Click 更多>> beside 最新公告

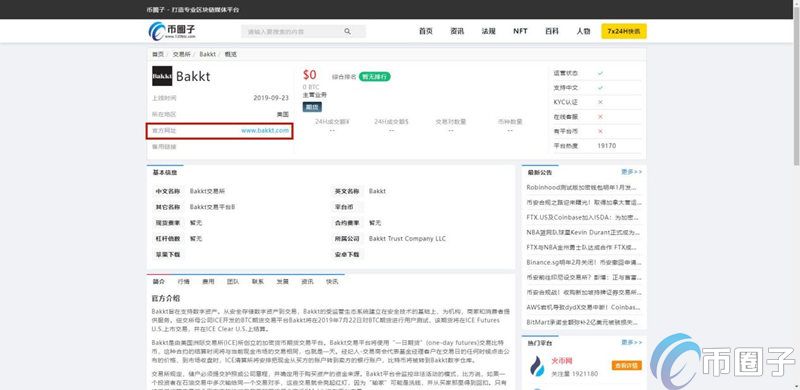point(632,172)
